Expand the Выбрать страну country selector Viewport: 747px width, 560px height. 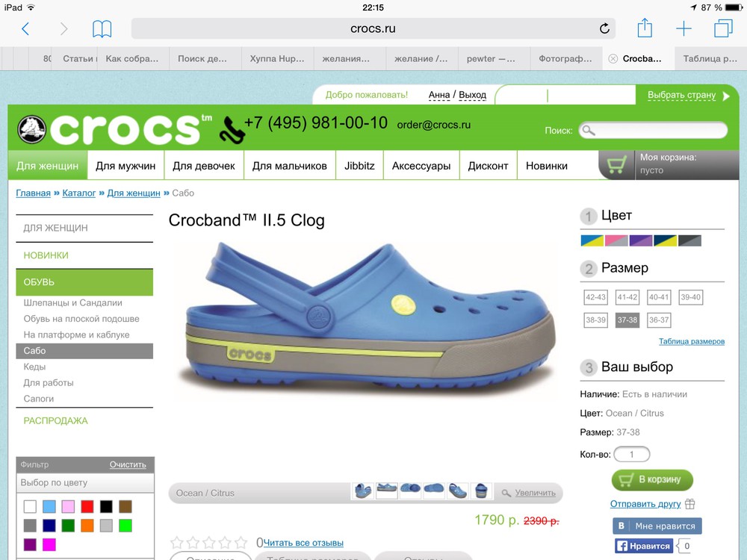687,95
